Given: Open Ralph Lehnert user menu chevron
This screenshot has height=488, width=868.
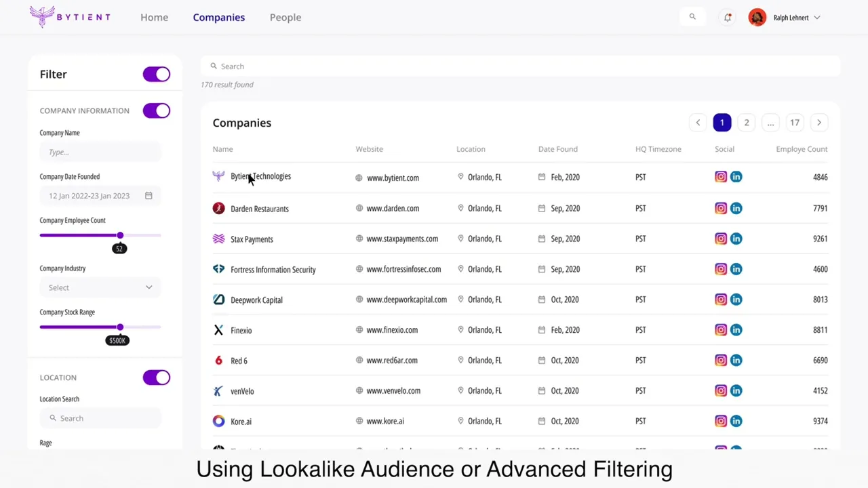Looking at the screenshot, I should (x=817, y=18).
